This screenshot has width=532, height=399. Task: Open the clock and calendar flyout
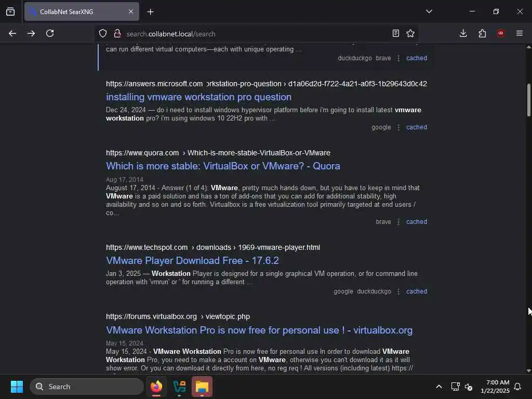[x=495, y=387]
